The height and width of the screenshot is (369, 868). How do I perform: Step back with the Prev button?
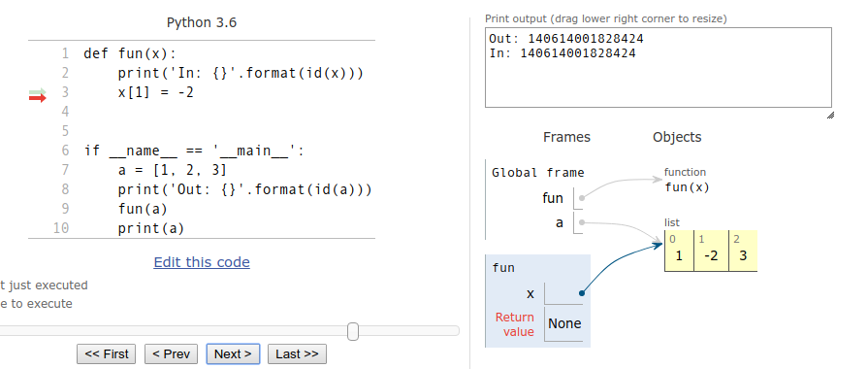[171, 354]
